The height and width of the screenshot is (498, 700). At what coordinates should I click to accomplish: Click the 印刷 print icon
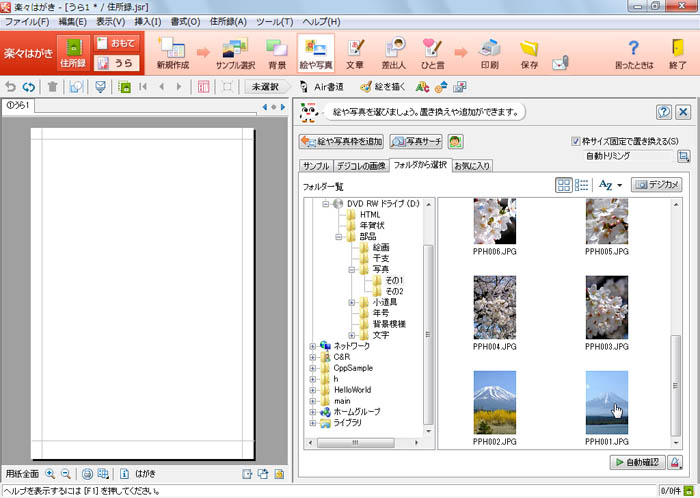click(489, 52)
